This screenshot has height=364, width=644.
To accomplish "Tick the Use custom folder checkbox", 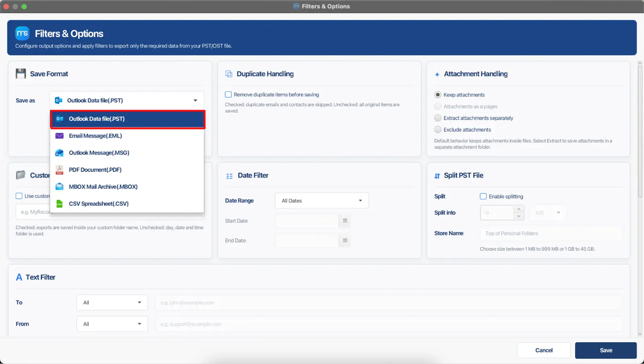I will tap(19, 196).
